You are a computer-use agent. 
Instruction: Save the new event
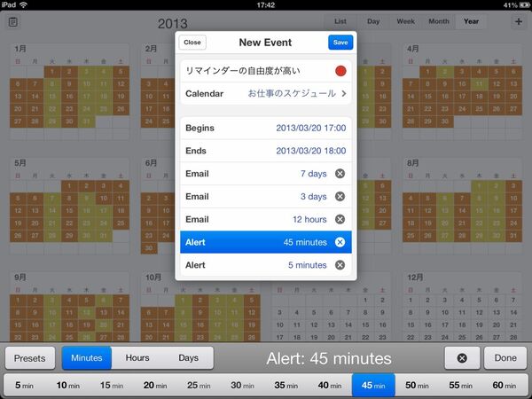pyautogui.click(x=340, y=43)
